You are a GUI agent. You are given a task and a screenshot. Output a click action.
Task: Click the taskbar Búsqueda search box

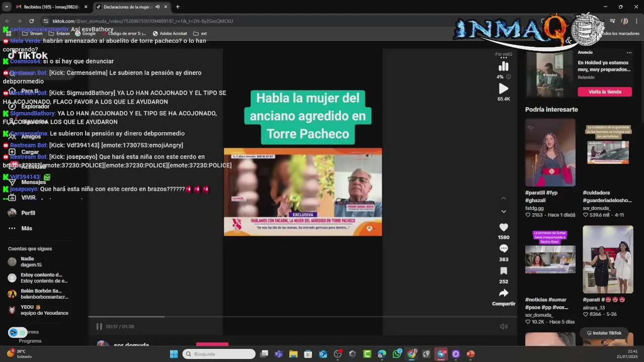[x=219, y=354]
